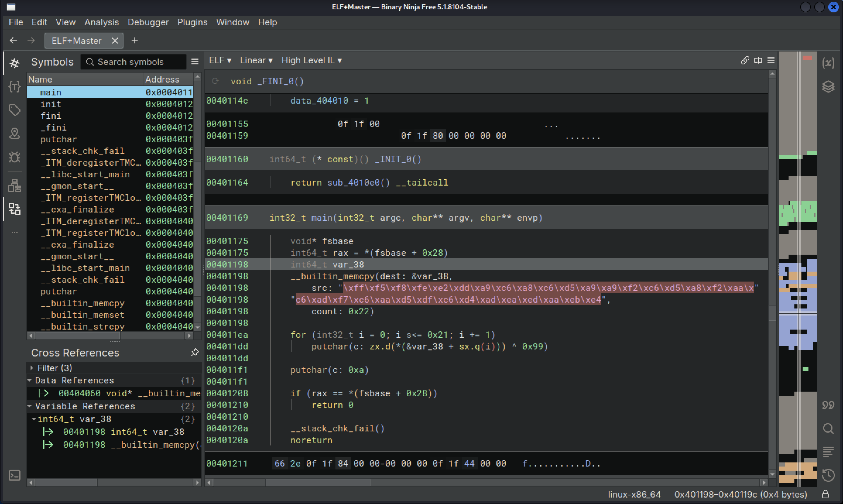Toggle the lock icon in status bar
843x504 pixels.
click(x=825, y=494)
